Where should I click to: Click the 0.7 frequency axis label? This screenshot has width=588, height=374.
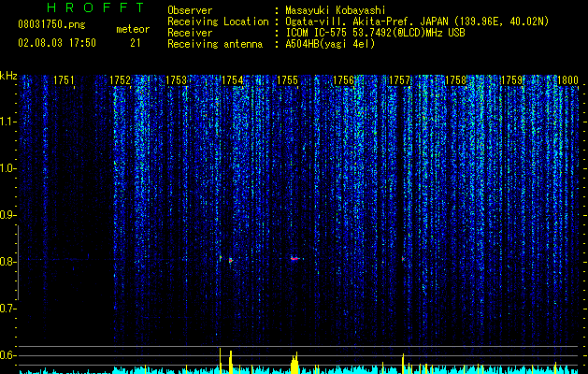click(7, 309)
